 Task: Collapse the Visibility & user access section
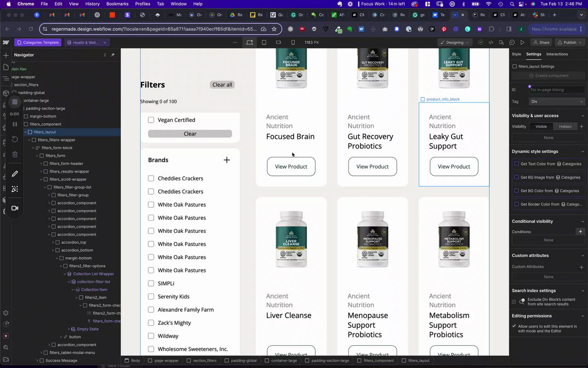pyautogui.click(x=582, y=116)
